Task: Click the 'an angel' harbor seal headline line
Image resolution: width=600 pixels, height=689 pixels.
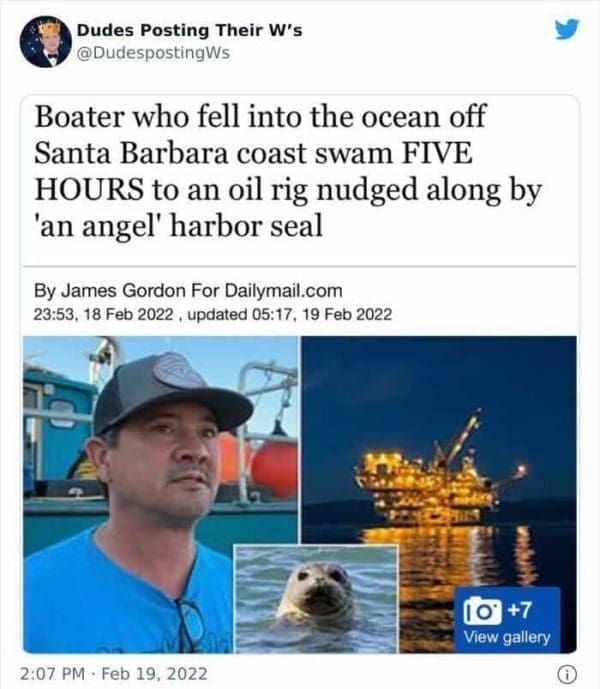Action: pos(178,226)
